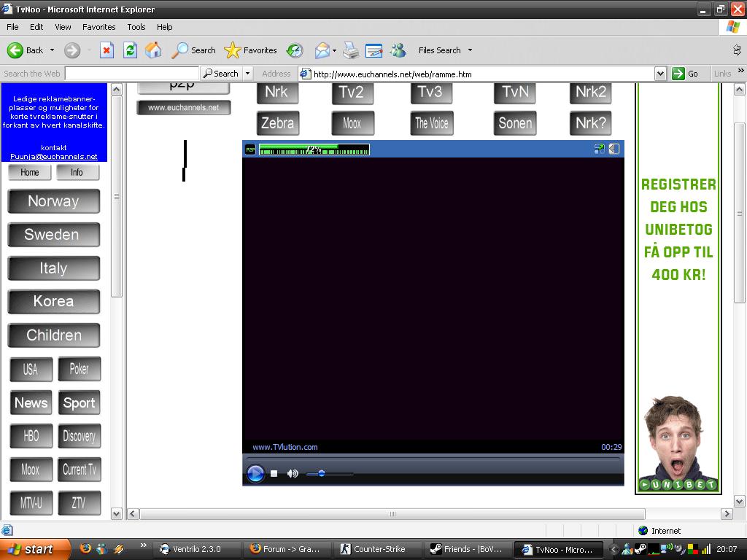Open the Search pane magnifier icon
Screen dimensions: 747x560
click(x=179, y=50)
